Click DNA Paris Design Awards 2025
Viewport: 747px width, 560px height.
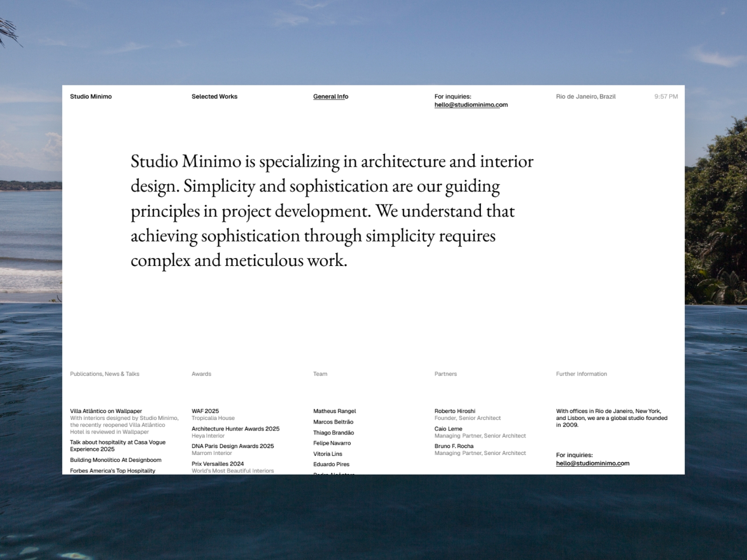233,446
